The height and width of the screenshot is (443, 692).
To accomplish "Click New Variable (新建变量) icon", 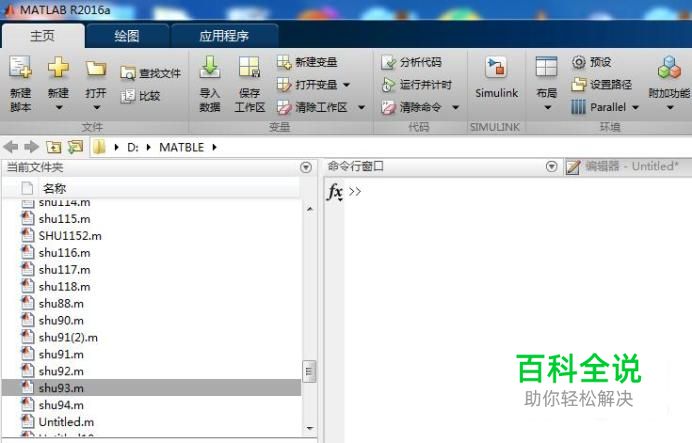I will click(x=284, y=62).
